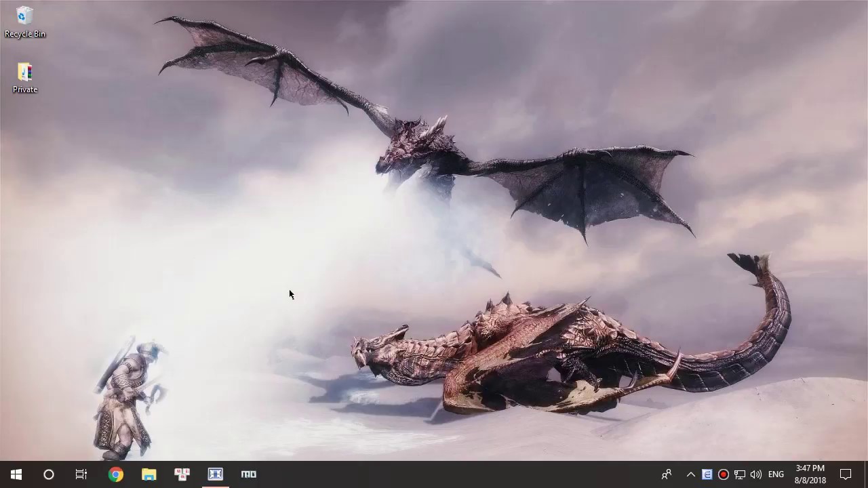The width and height of the screenshot is (868, 488).
Task: Select the Private archive on the desktop
Action: (x=24, y=78)
